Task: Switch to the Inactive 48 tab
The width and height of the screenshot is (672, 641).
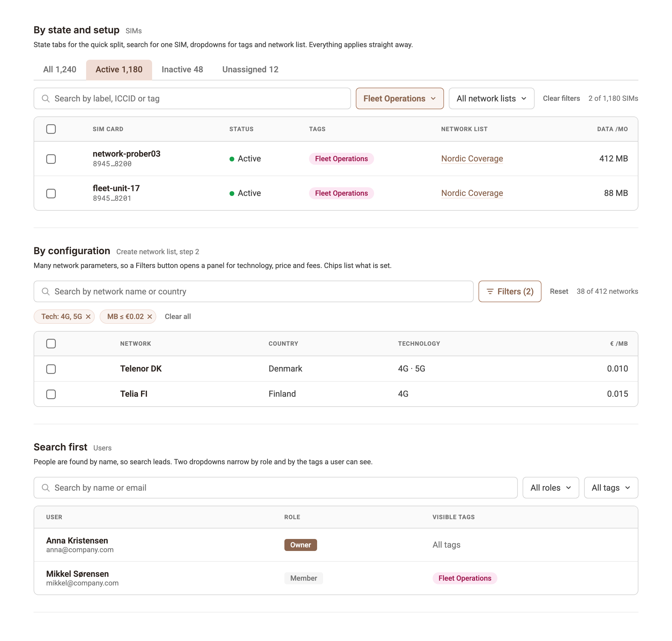Action: point(182,70)
